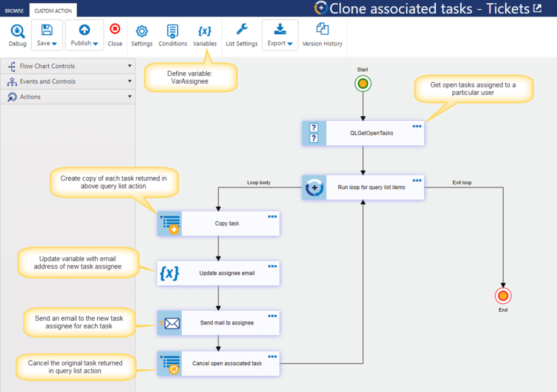This screenshot has height=392, width=557.
Task: Select the CUSTOM ACTION tab
Action: pos(53,11)
